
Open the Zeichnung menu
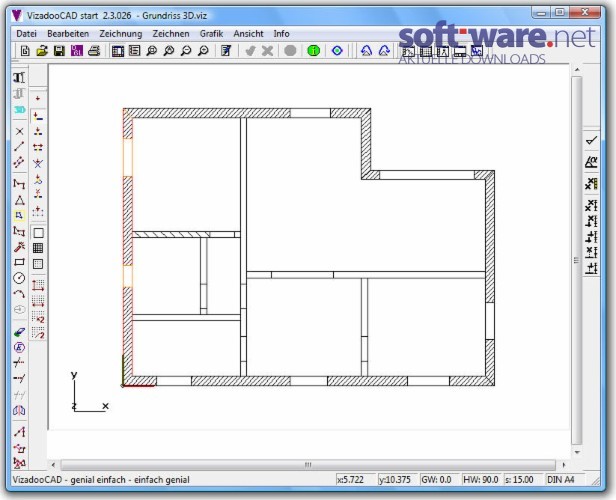click(121, 34)
